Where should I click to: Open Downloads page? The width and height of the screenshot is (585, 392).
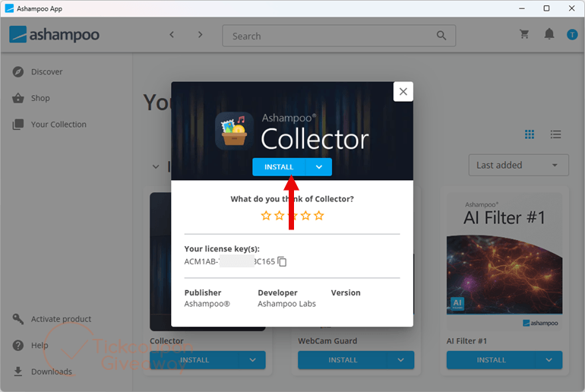point(52,371)
